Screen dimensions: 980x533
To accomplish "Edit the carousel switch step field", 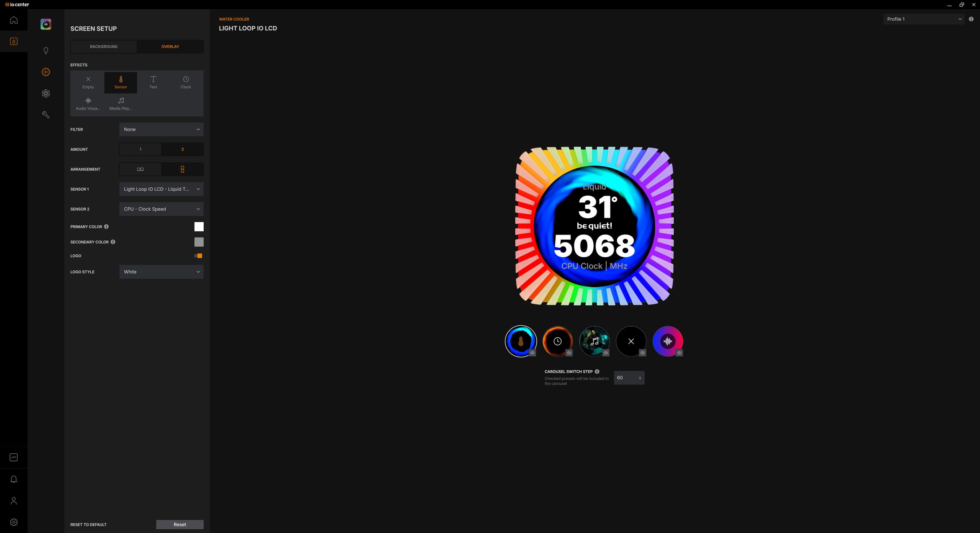I will click(629, 378).
